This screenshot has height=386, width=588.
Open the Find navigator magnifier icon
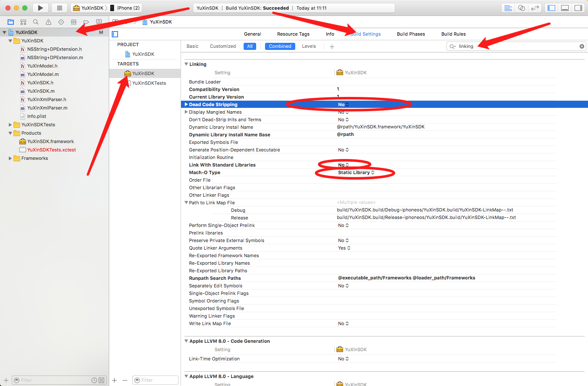pyautogui.click(x=36, y=22)
